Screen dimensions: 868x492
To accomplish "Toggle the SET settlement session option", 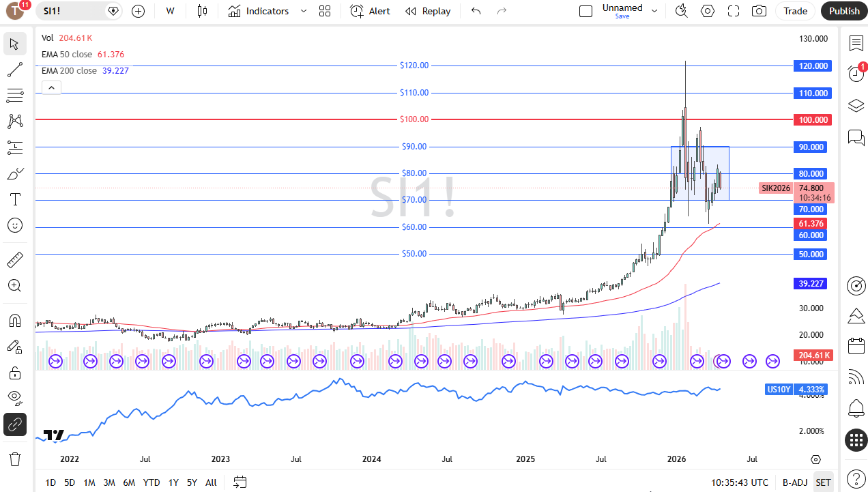I will coord(824,482).
